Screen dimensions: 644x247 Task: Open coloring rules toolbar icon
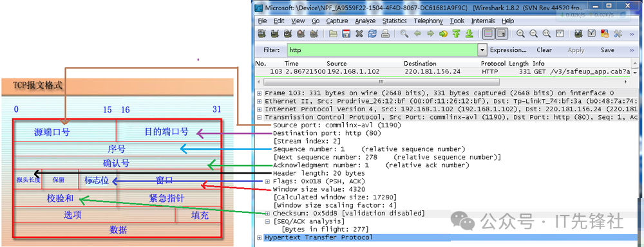[604, 34]
